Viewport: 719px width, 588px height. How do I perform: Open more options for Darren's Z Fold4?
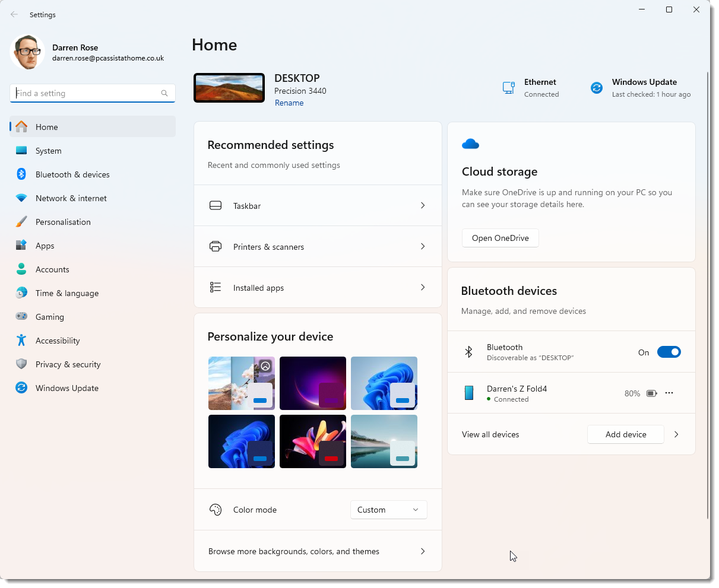tap(669, 393)
